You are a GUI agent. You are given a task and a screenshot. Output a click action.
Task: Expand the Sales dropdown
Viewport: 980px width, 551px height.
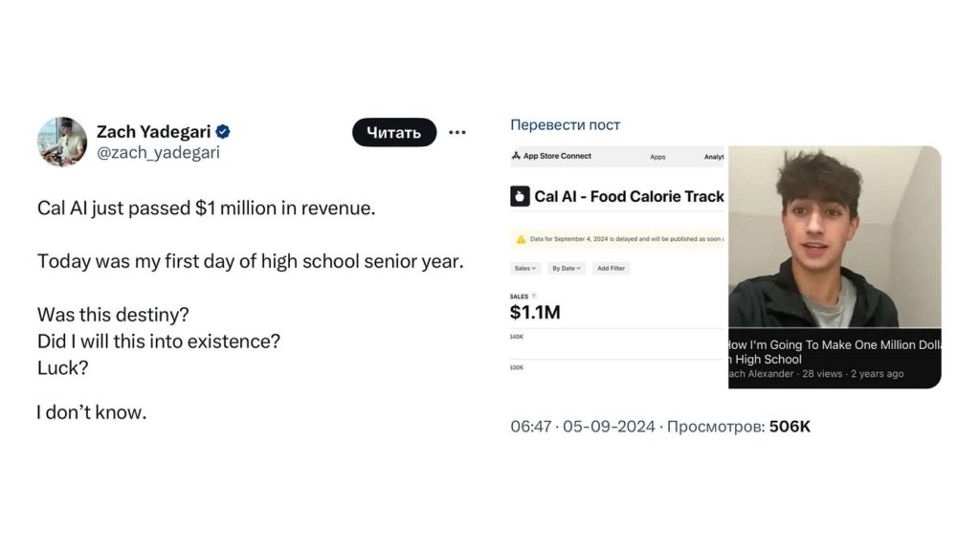[x=525, y=268]
